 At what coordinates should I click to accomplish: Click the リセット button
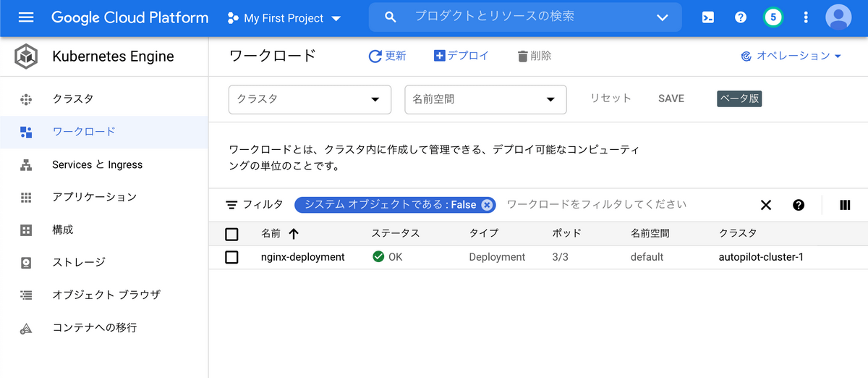[x=610, y=98]
